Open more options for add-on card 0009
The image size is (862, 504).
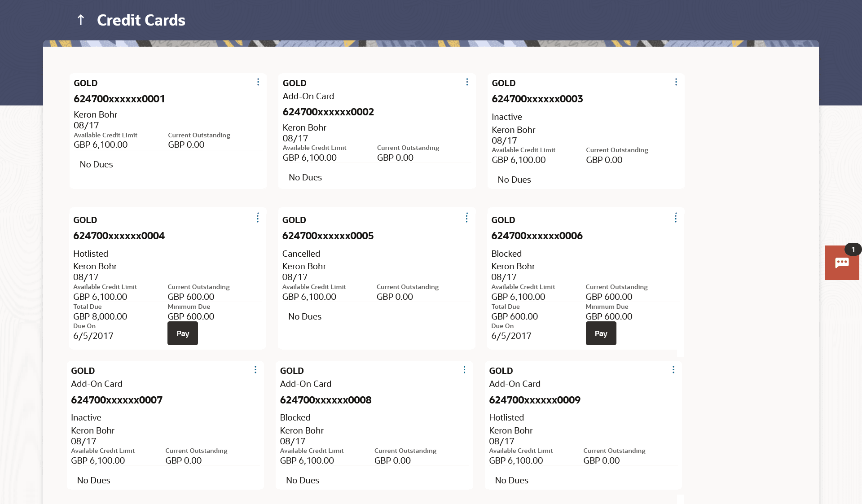click(673, 370)
